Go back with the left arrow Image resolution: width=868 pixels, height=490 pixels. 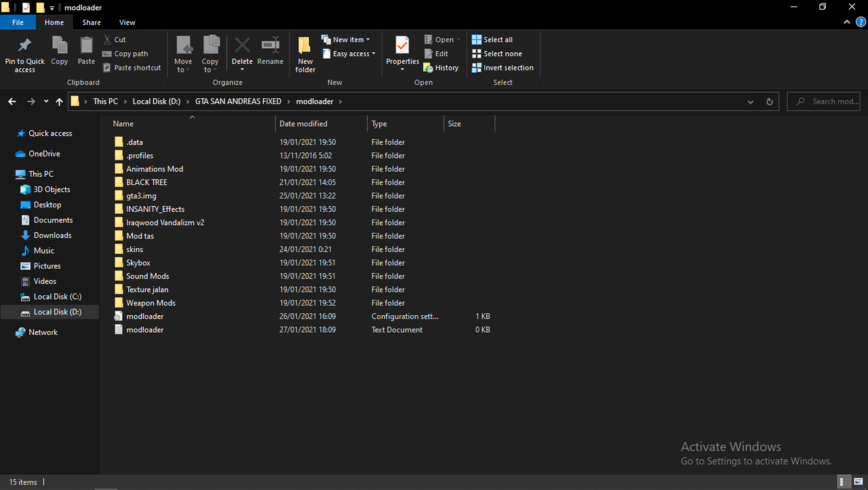click(x=12, y=102)
